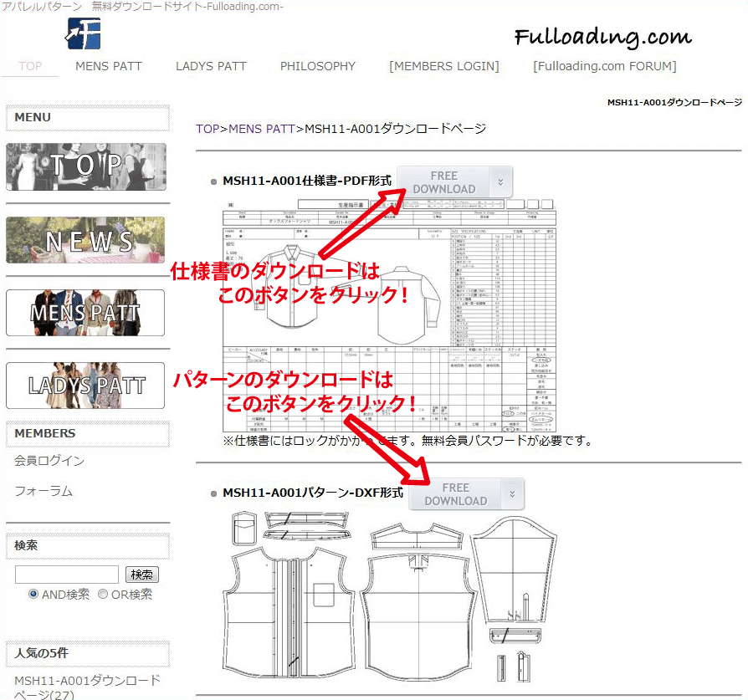Viewport: 748px width, 700px height.
Task: Open the LADYS PATT navigation item
Action: pos(211,66)
